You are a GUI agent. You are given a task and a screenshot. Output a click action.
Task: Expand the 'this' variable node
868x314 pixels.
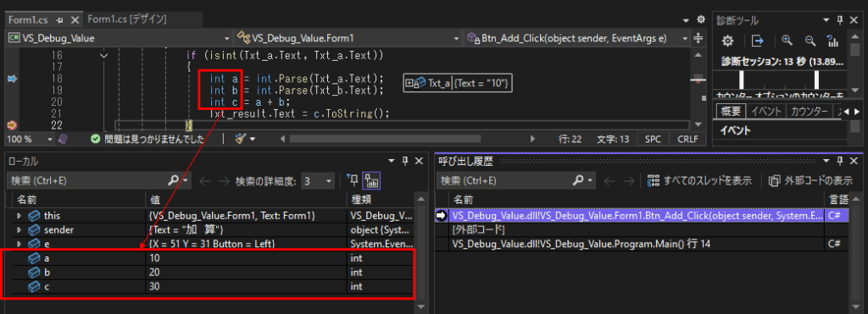point(19,216)
